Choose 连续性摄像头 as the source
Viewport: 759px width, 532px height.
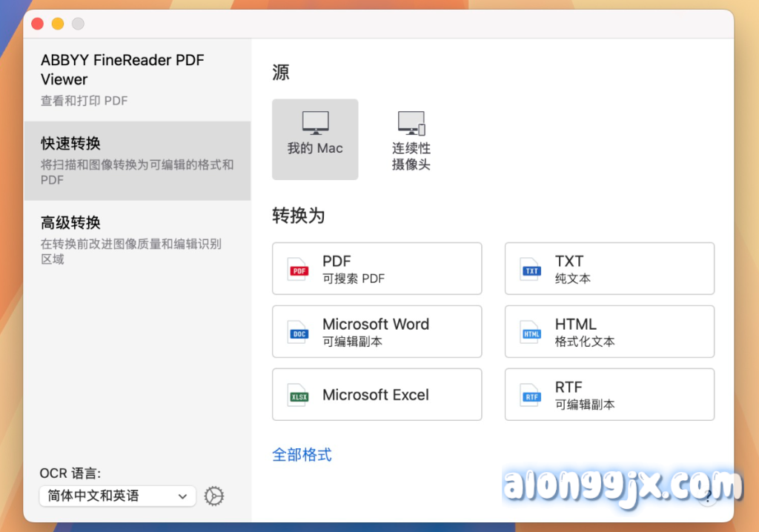411,141
